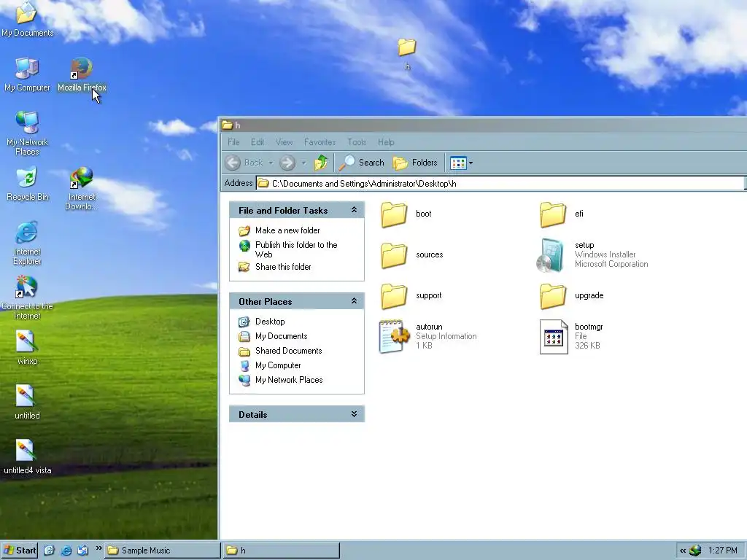Select the Recycle Bin icon
This screenshot has height=560, width=747.
pyautogui.click(x=27, y=184)
